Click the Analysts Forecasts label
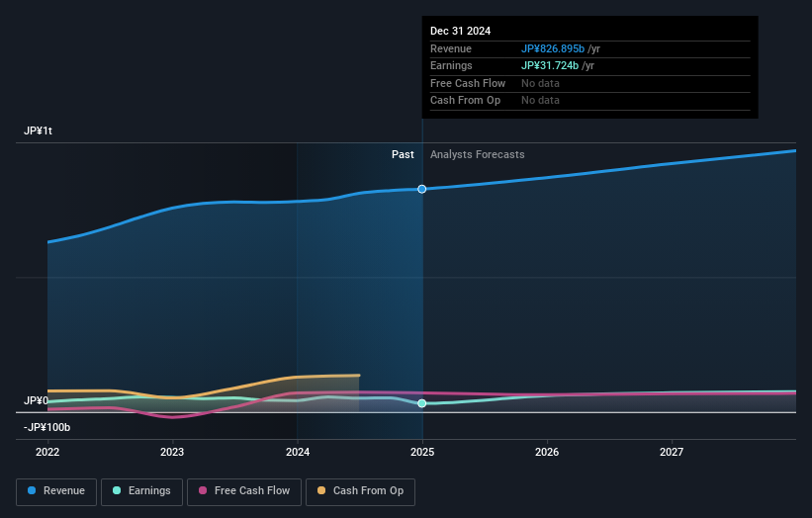The width and height of the screenshot is (812, 518). (x=477, y=155)
